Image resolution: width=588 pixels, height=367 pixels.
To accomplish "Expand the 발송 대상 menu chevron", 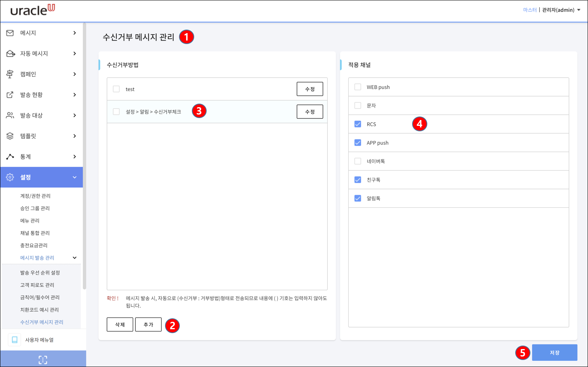I will pos(75,115).
